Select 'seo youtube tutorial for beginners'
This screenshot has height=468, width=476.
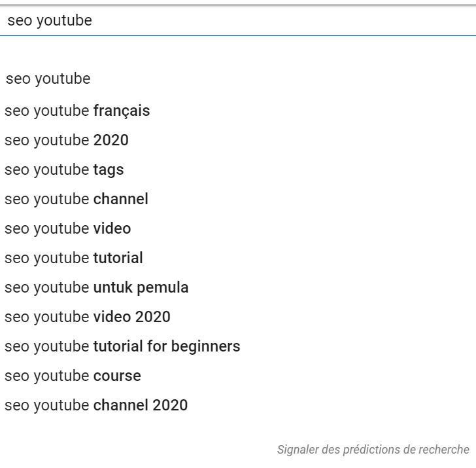[x=122, y=346]
